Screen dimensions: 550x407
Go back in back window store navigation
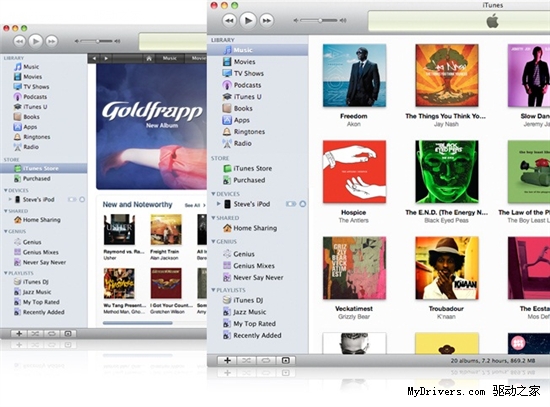pyautogui.click(x=94, y=58)
